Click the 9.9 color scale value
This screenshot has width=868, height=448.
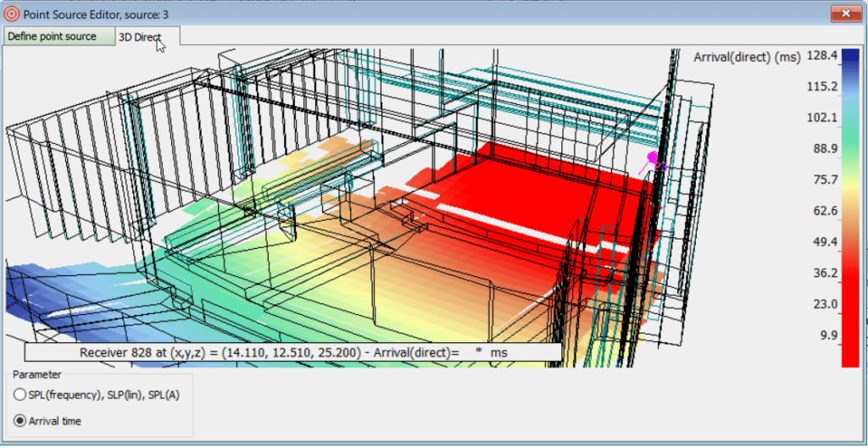pyautogui.click(x=827, y=335)
